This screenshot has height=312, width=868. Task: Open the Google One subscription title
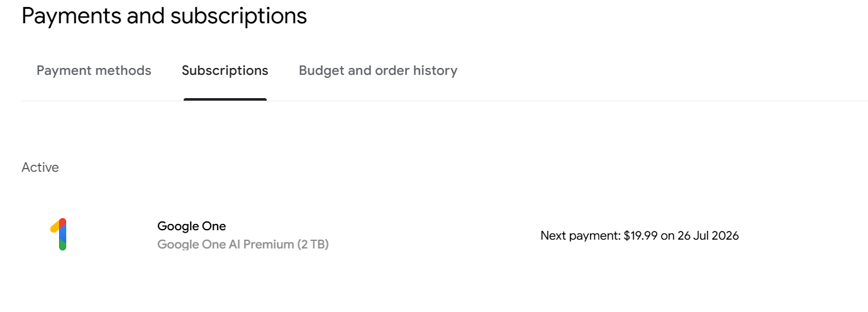coord(191,226)
